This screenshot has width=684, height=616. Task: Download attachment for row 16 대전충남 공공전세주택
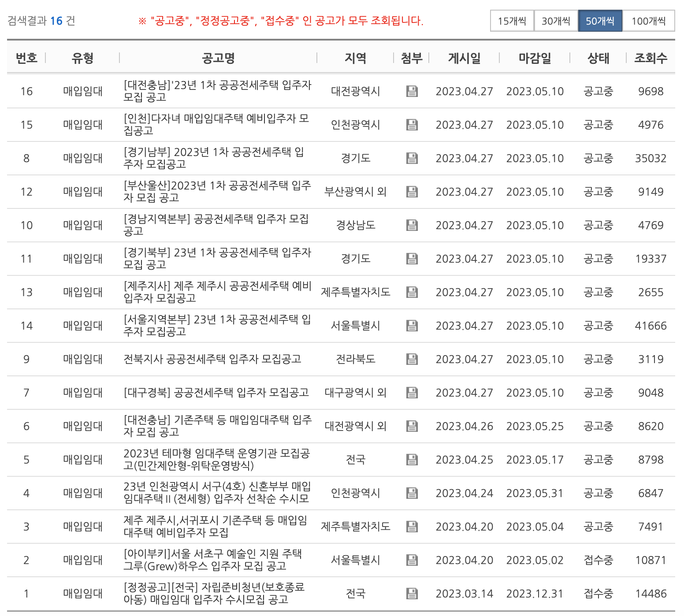pos(412,91)
